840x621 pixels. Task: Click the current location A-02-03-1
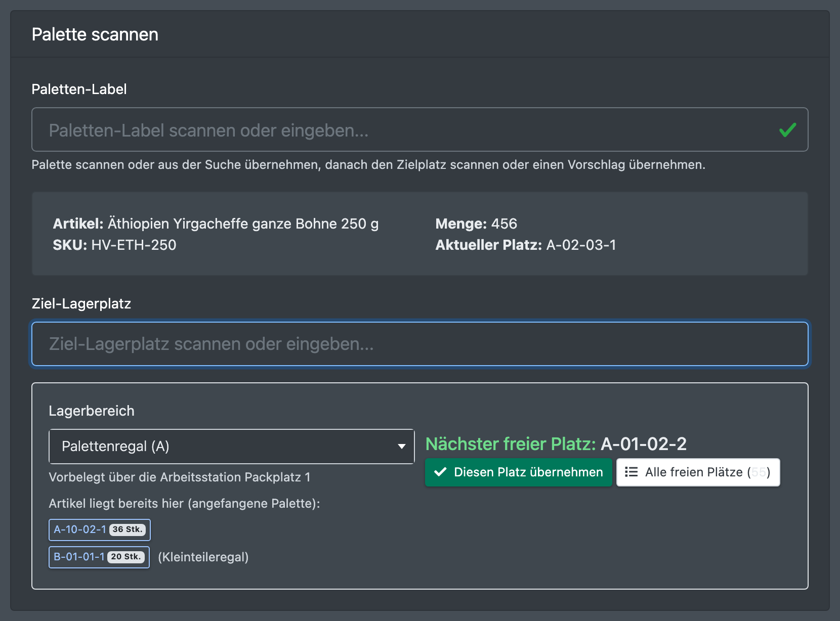(581, 245)
